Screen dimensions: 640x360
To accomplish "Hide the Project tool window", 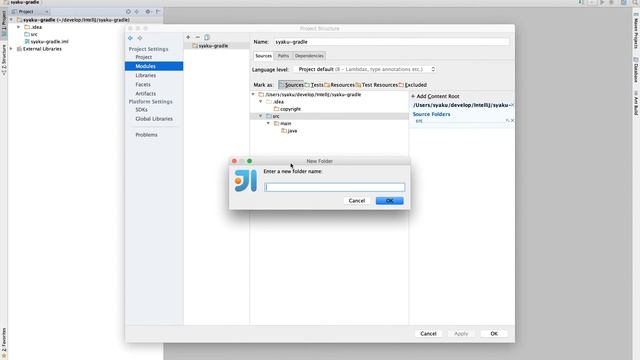I will pos(158,12).
